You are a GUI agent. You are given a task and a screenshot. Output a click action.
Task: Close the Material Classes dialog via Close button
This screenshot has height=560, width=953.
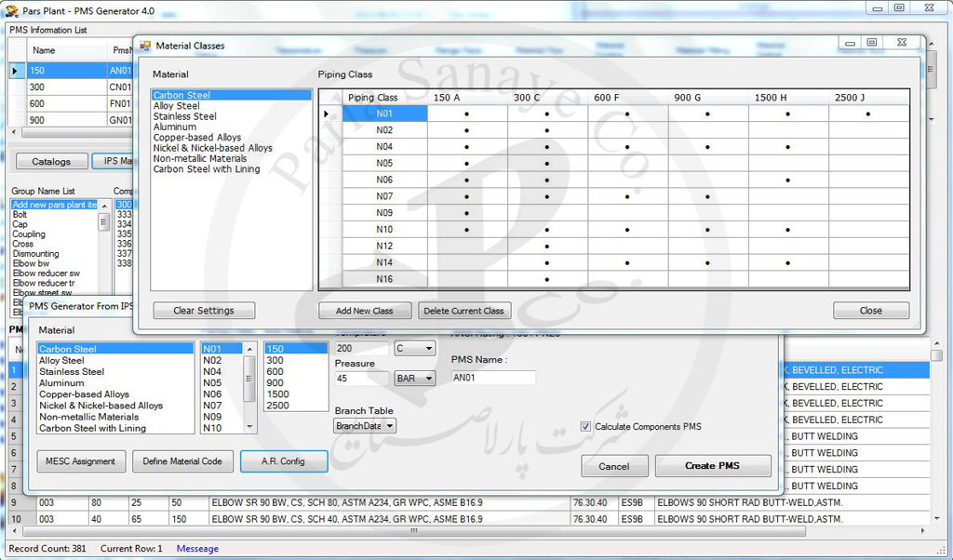pyautogui.click(x=871, y=311)
